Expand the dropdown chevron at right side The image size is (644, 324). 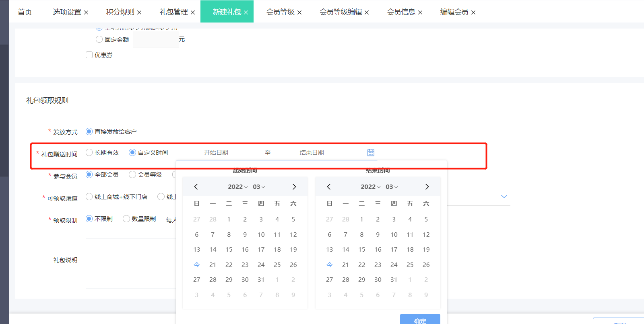pyautogui.click(x=504, y=196)
